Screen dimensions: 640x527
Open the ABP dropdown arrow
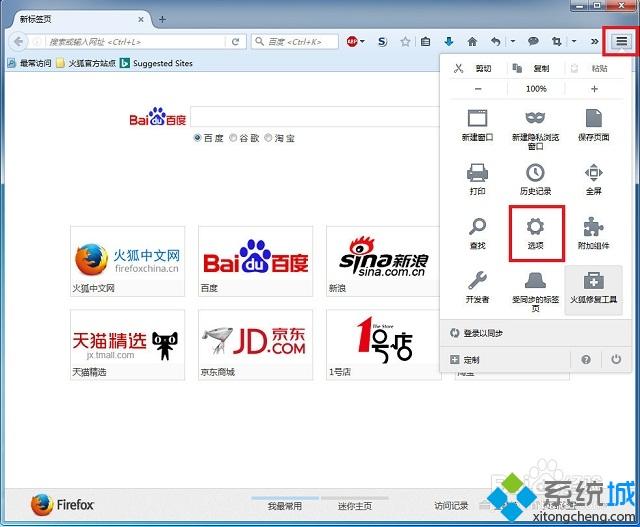[362, 41]
